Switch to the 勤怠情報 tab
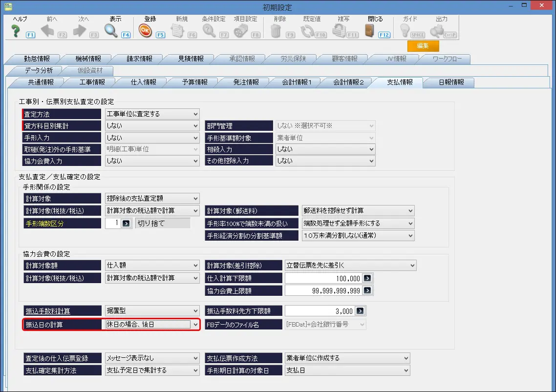This screenshot has width=556, height=392. point(37,59)
